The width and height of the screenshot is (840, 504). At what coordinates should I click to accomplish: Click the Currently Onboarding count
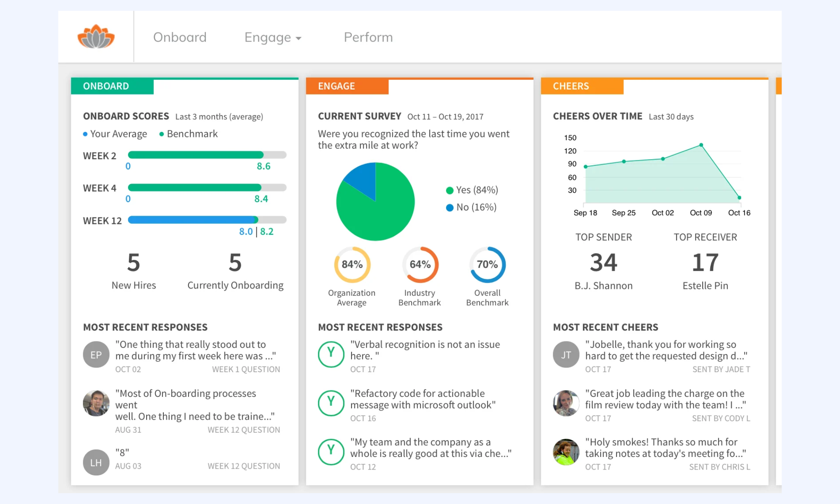click(235, 262)
